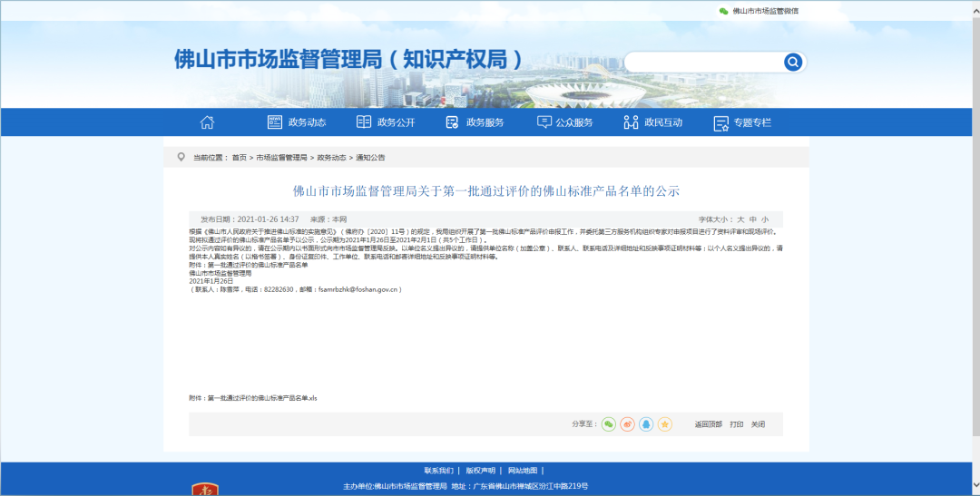This screenshot has height=496, width=980.
Task: Click the 政民互动 people icon
Action: [631, 122]
